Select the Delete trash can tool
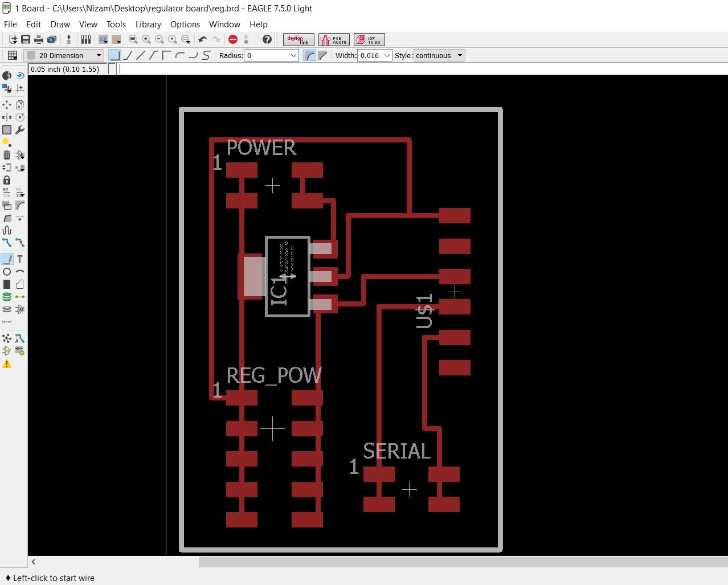This screenshot has height=585, width=728. [7, 155]
